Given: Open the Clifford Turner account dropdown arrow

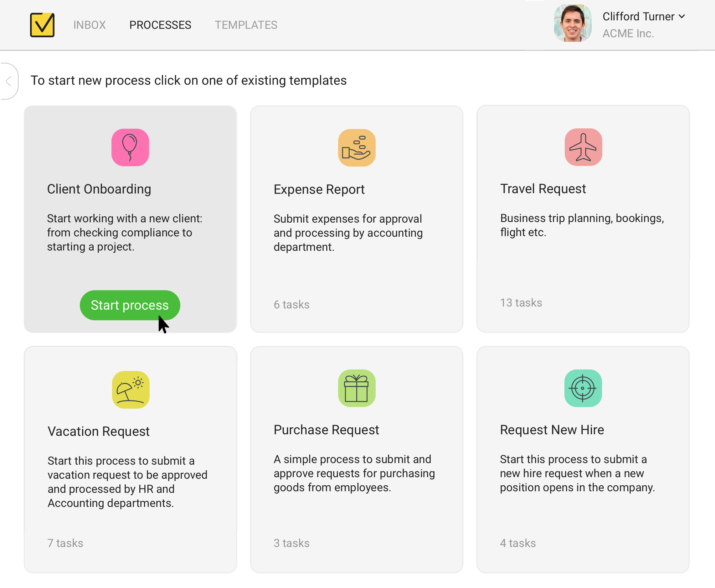Looking at the screenshot, I should pyautogui.click(x=682, y=16).
